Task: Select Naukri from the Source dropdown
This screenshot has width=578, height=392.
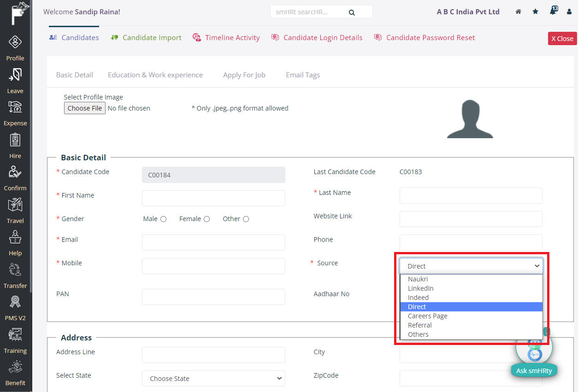Action: [418, 279]
